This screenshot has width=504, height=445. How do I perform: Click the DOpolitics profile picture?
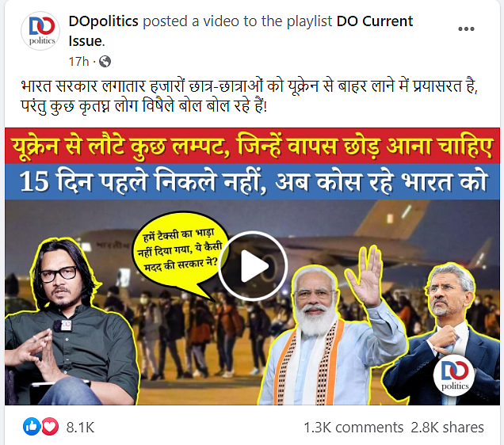(x=42, y=31)
